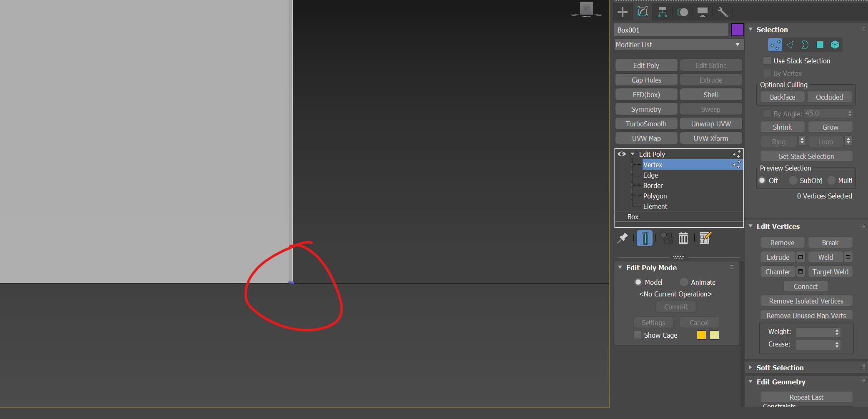Viewport: 868px width, 419px height.
Task: Open the Display panel monitor icon
Action: (703, 12)
